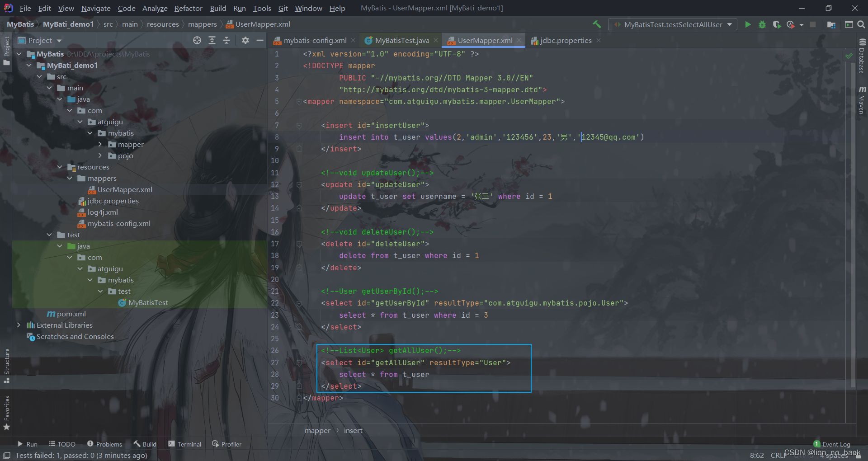Image resolution: width=868 pixels, height=461 pixels.
Task: Open Project Structure icon
Action: click(831, 24)
